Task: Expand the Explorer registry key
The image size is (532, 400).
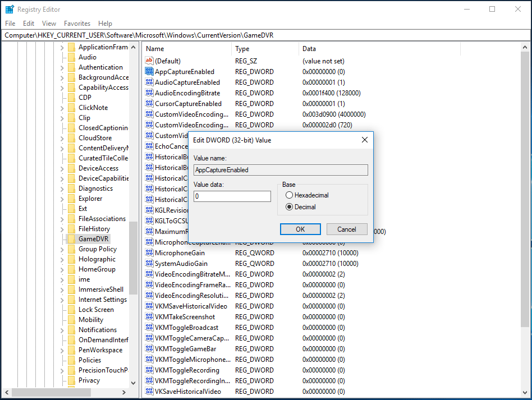Action: [x=62, y=199]
